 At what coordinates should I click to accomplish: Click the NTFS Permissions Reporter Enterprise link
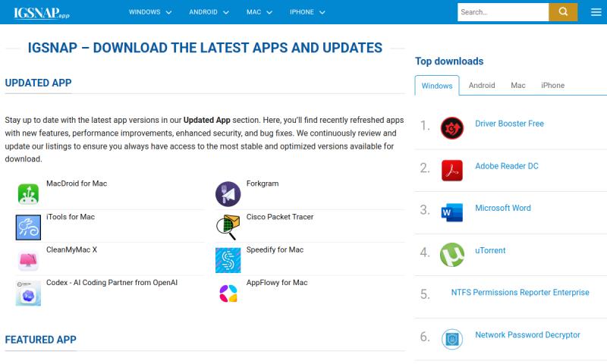click(x=520, y=293)
